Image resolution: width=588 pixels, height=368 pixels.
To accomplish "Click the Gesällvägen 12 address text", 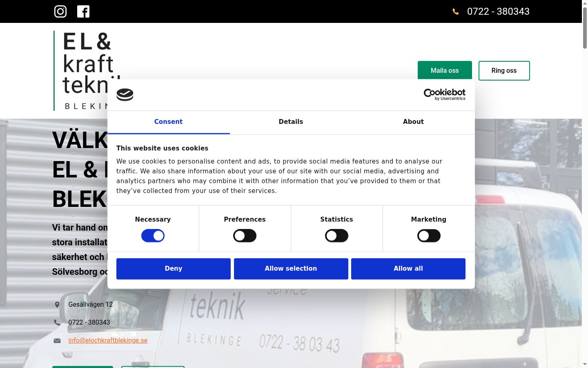I will point(91,305).
